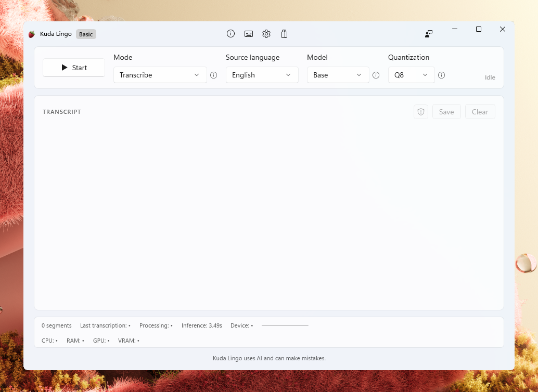Show info about the Mode option

pos(213,75)
